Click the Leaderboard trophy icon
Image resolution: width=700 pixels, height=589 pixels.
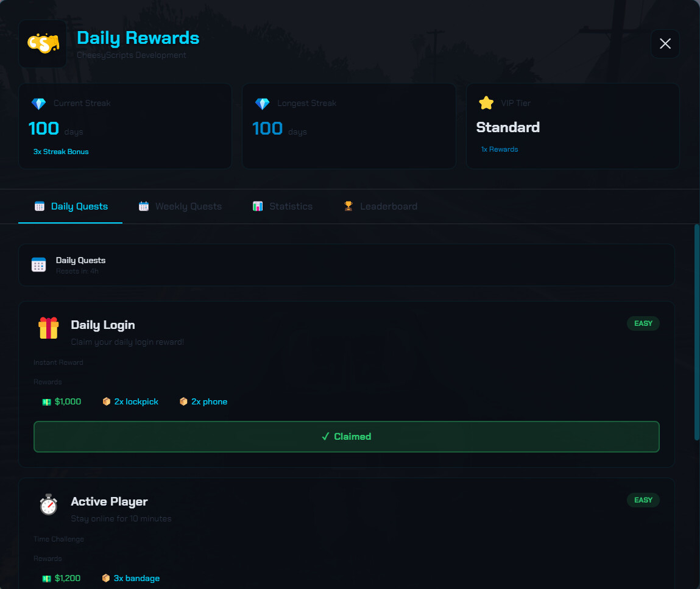(x=348, y=206)
